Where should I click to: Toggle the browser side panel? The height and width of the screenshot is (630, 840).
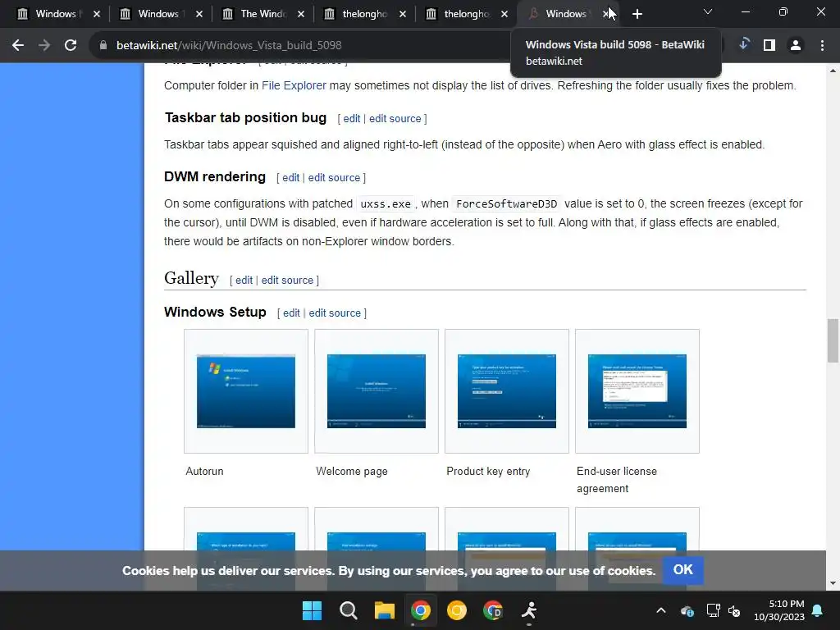769,46
